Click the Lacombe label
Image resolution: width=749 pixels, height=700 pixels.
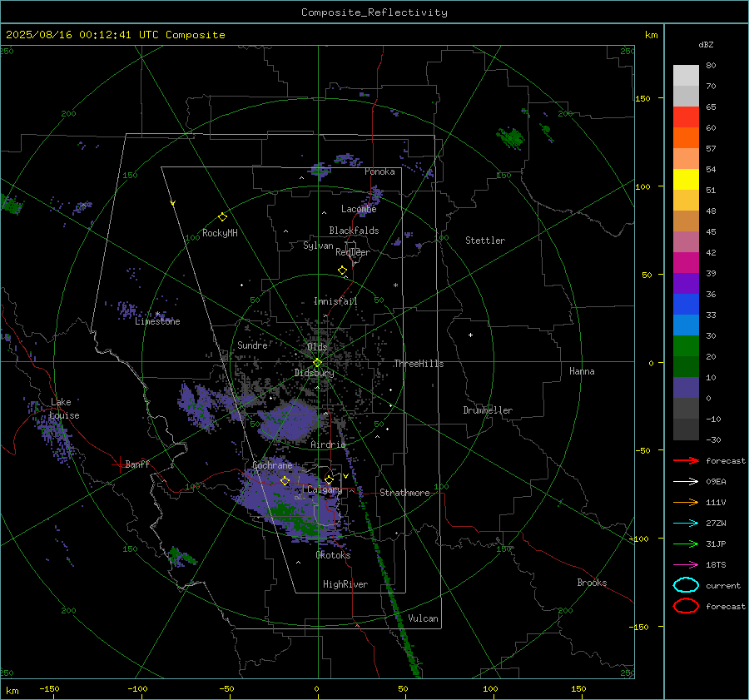pyautogui.click(x=359, y=209)
